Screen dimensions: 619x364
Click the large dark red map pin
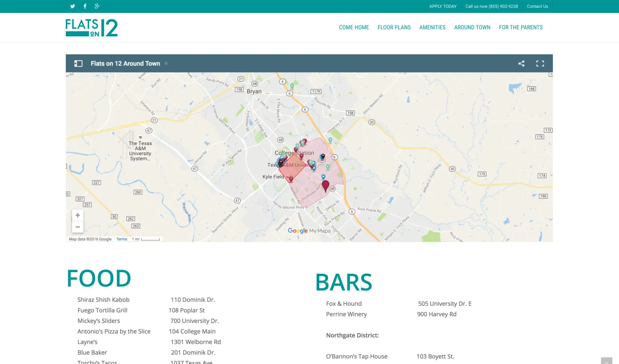point(326,186)
